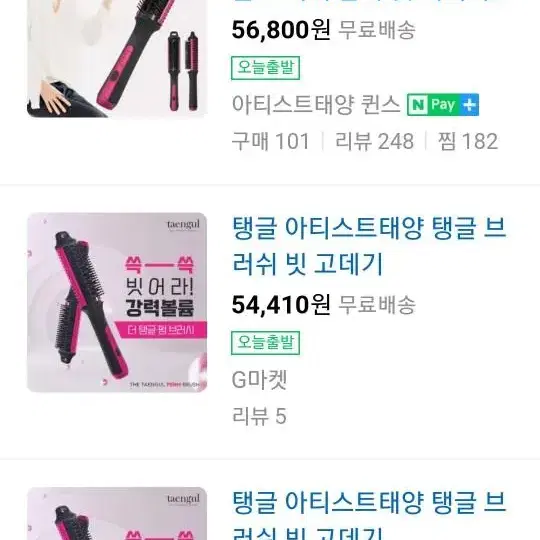Screen dimensions: 540x540
Task: Click the N Pay plus badge icon
Action: tap(443, 104)
